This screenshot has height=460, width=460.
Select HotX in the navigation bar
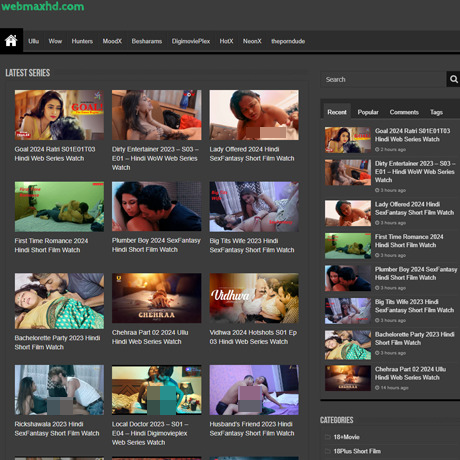point(226,41)
